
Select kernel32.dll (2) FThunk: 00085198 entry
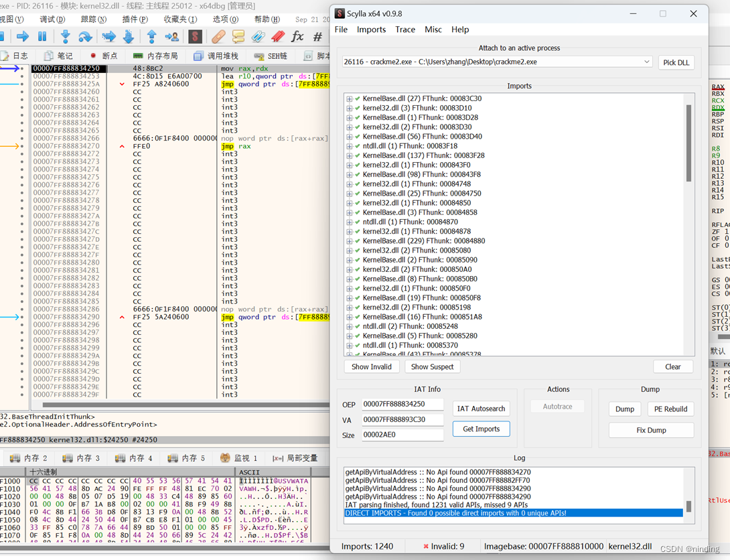pyautogui.click(x=417, y=307)
